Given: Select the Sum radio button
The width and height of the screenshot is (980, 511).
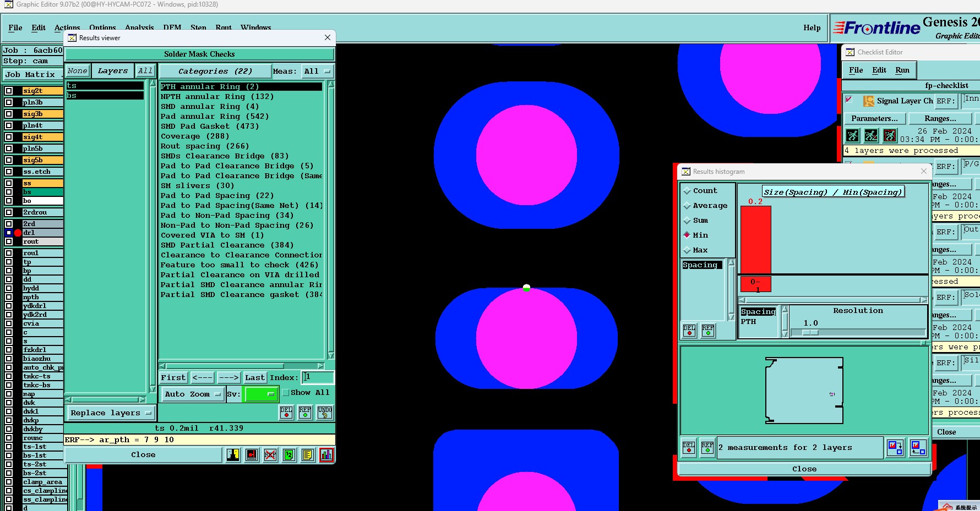Looking at the screenshot, I should point(687,221).
